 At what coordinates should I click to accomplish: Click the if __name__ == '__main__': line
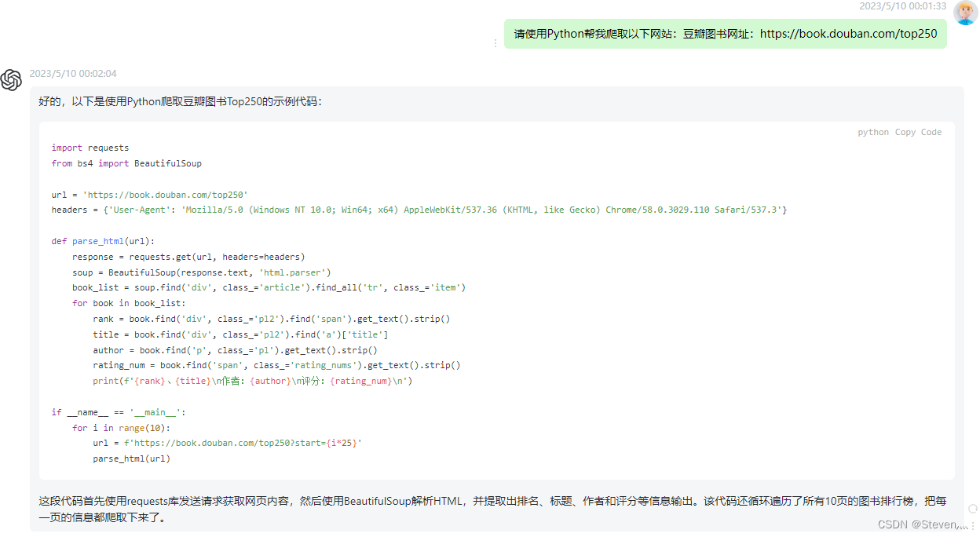click(x=119, y=412)
